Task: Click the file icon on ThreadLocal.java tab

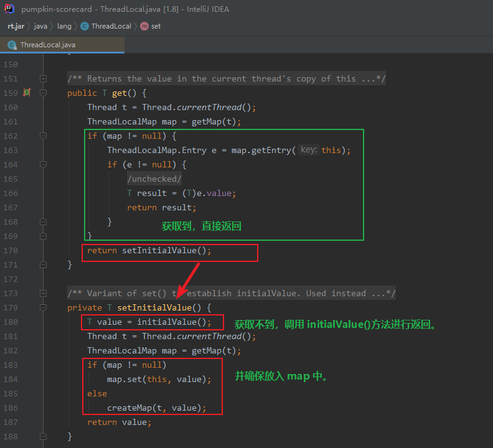Action: pos(12,45)
